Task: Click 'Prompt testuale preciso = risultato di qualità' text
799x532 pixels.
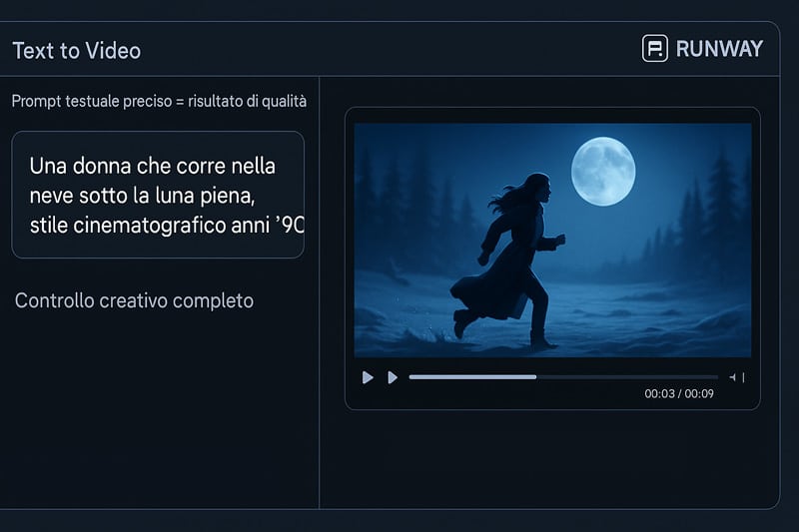Action: click(x=159, y=101)
